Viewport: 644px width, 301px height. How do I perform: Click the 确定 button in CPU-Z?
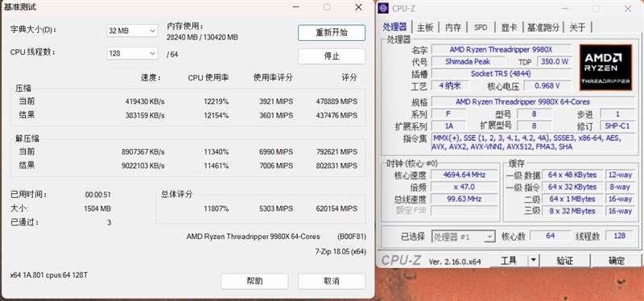[617, 260]
